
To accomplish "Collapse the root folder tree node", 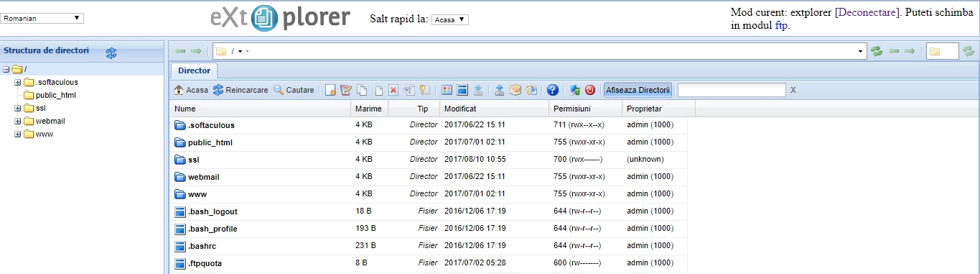I will coord(6,69).
